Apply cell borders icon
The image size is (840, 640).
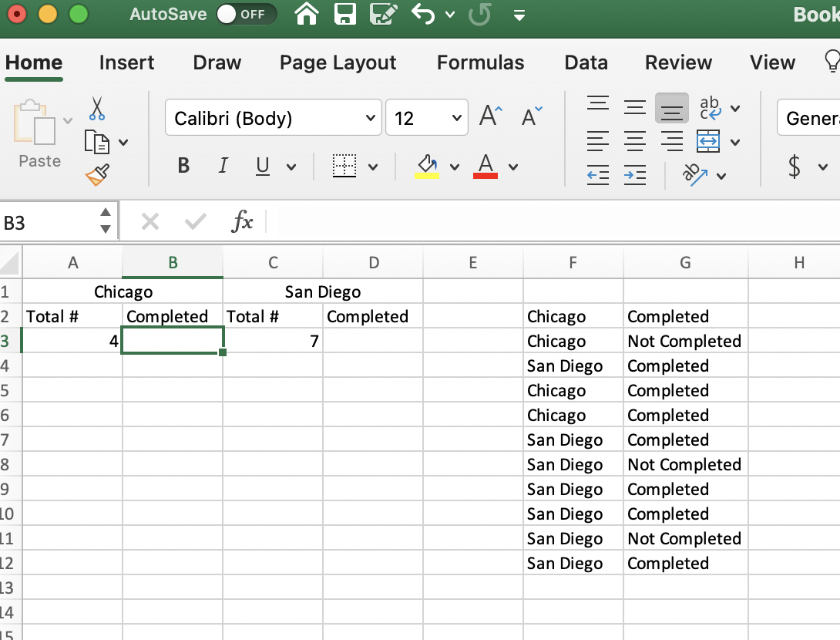click(x=344, y=166)
